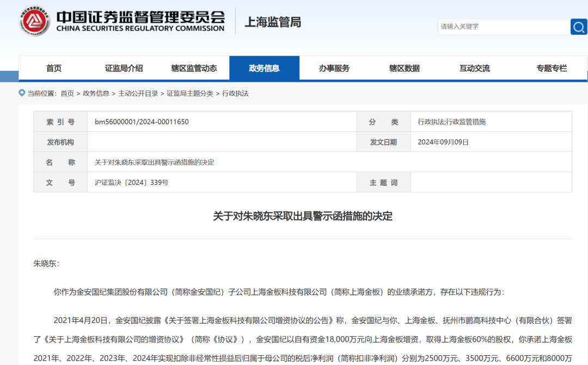The image size is (588, 365).
Task: Select the 专题专栏 tab
Action: [x=552, y=68]
